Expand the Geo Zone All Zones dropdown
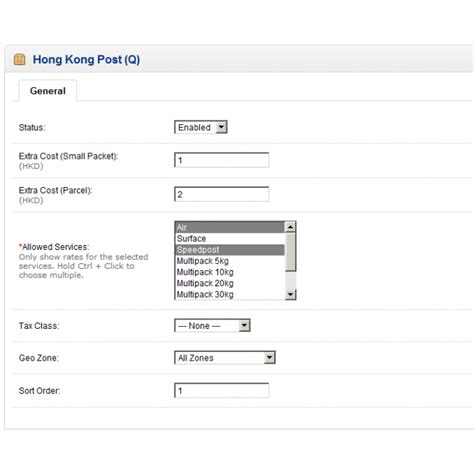Viewport: 474px width, 474px height. [225, 358]
